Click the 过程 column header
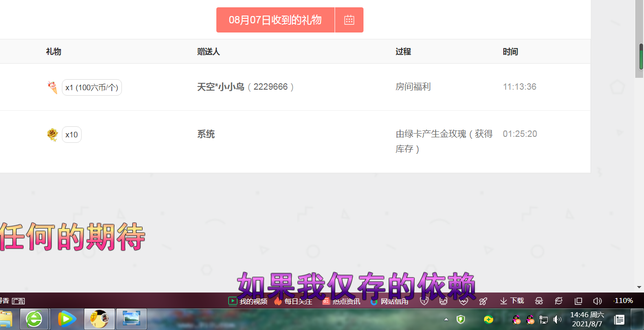Viewport: 644px width, 330px height. [x=403, y=52]
